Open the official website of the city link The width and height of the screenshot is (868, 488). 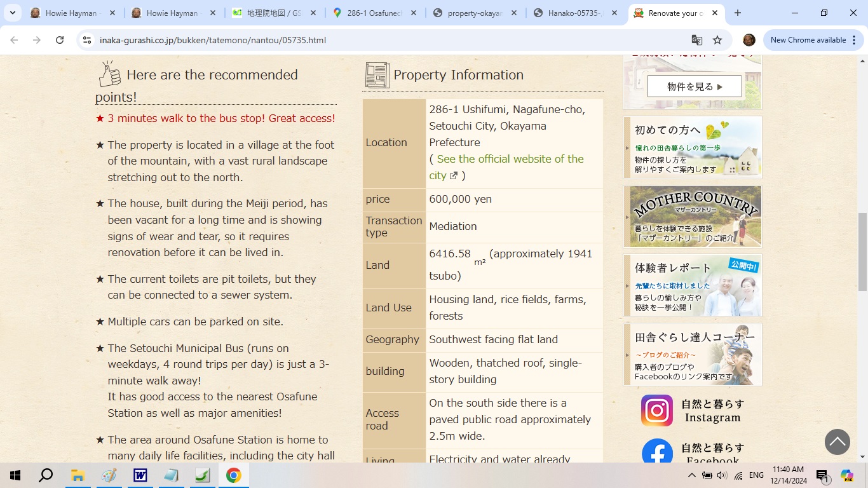[510, 159]
